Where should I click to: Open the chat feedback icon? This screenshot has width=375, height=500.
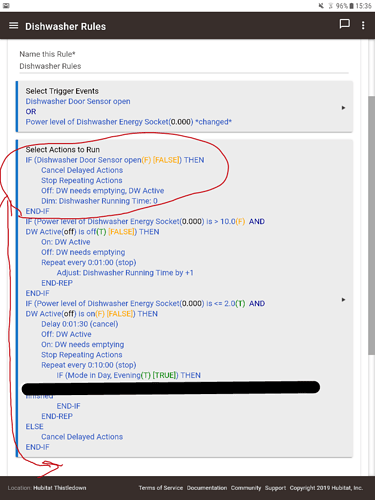pos(344,24)
